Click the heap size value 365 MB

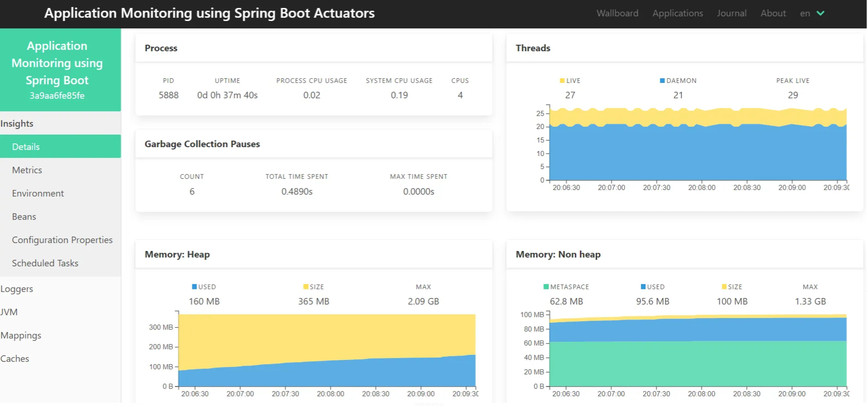(314, 301)
